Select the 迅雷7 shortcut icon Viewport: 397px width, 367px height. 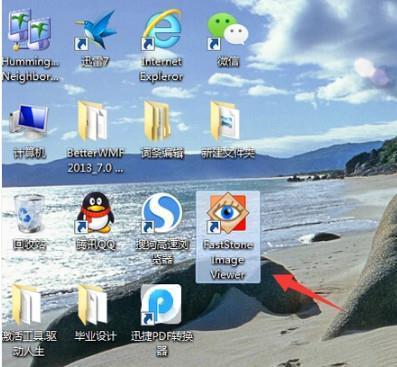coord(96,30)
